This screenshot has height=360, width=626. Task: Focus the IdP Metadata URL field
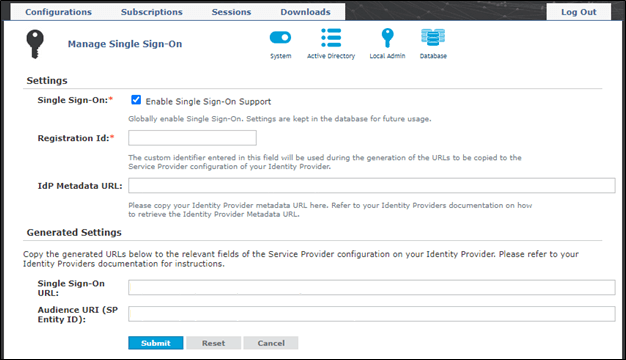(x=372, y=186)
